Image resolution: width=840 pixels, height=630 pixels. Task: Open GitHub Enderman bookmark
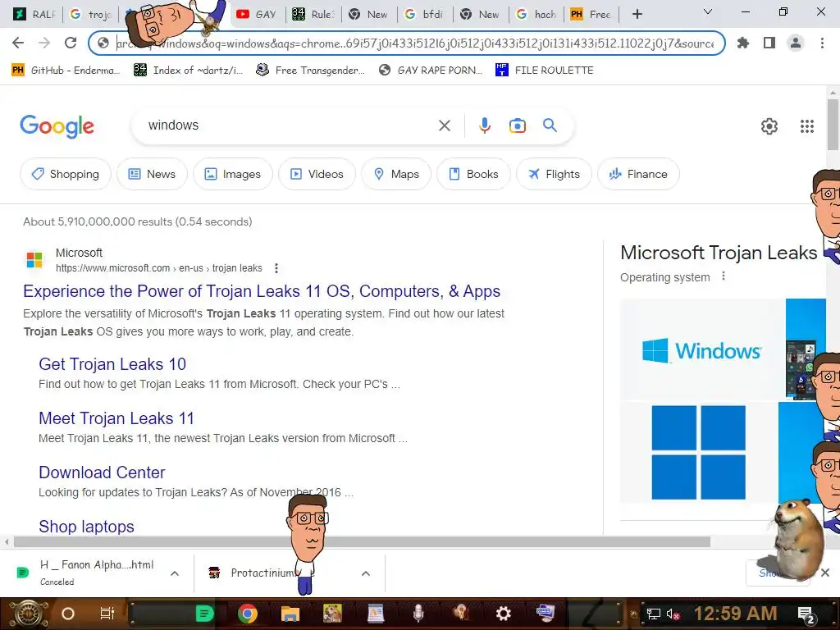(x=66, y=71)
